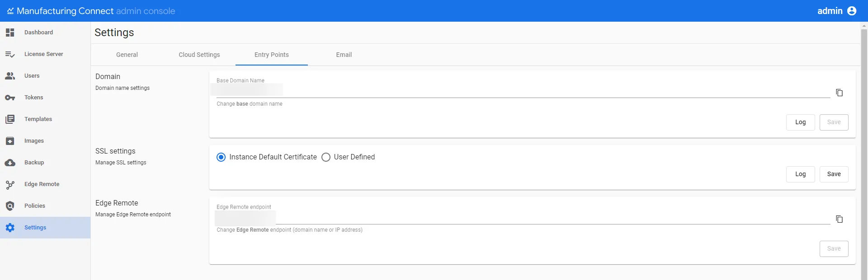Click the 'Manufacturing Connect' title text
The width and height of the screenshot is (868, 280).
tap(65, 11)
